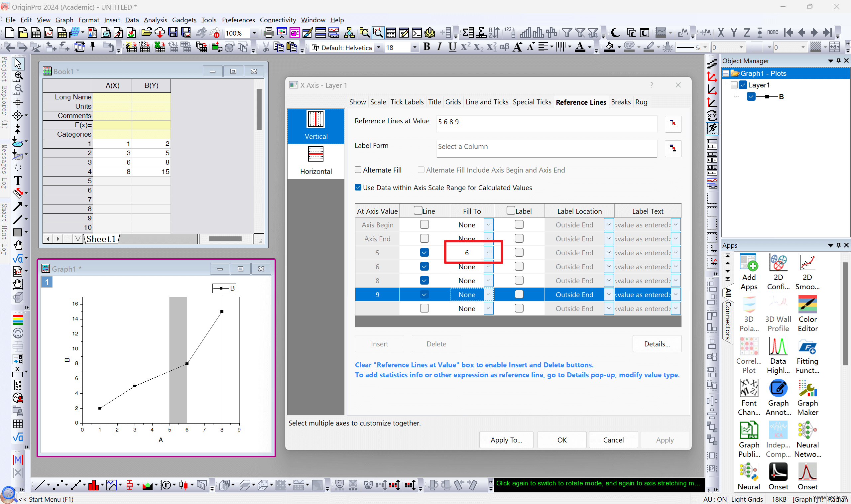Toggle Layer1 visibility in Object Manager
Viewport: 851px width, 504px height.
(743, 84)
